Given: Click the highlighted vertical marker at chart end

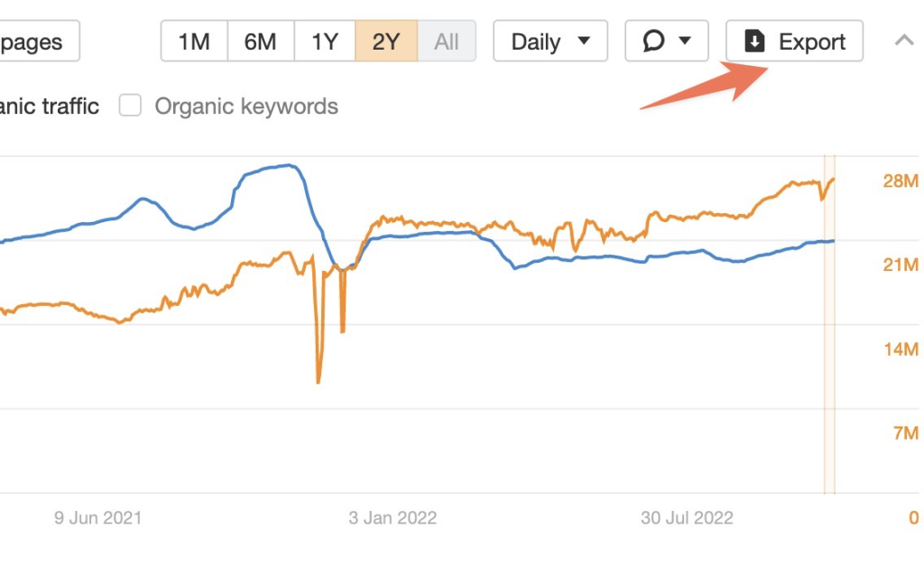Looking at the screenshot, I should (829, 324).
